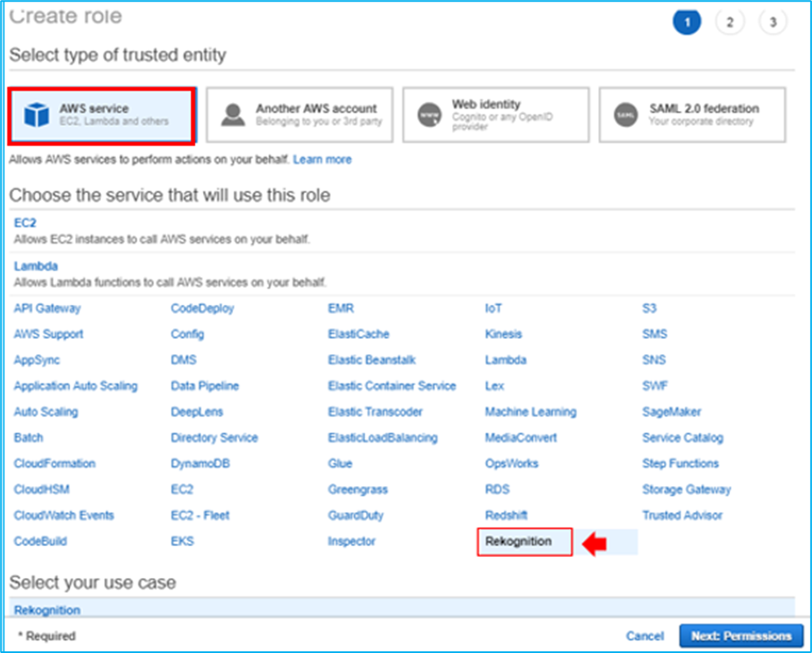This screenshot has height=653, width=812.
Task: Select Data Pipeline service
Action: point(205,386)
